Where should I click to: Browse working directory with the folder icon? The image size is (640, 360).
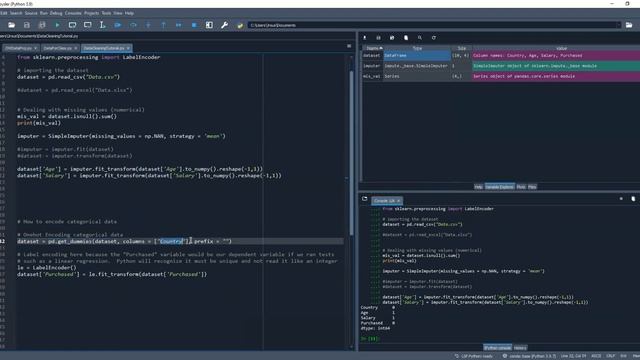(629, 25)
